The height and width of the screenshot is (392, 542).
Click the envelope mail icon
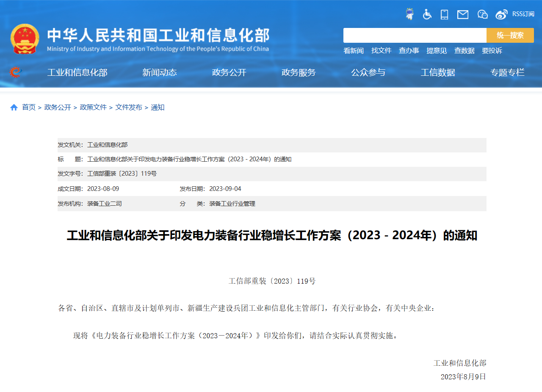point(463,14)
